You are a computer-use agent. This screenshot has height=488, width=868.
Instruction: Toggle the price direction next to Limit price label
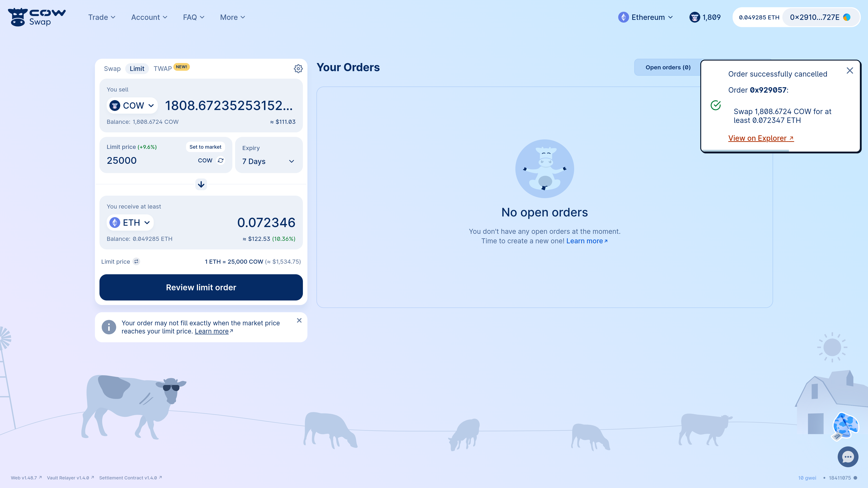136,262
